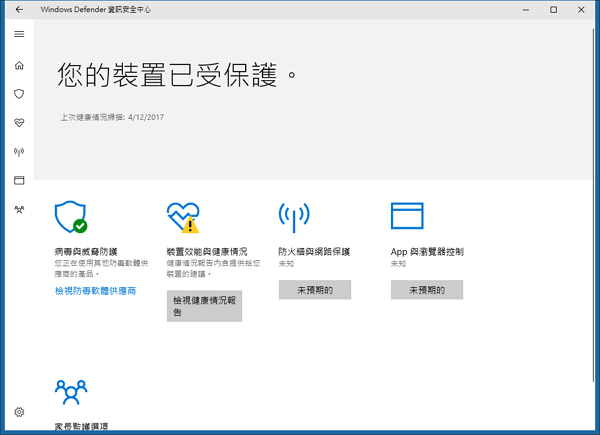Click the large firewall antenna icon

294,217
